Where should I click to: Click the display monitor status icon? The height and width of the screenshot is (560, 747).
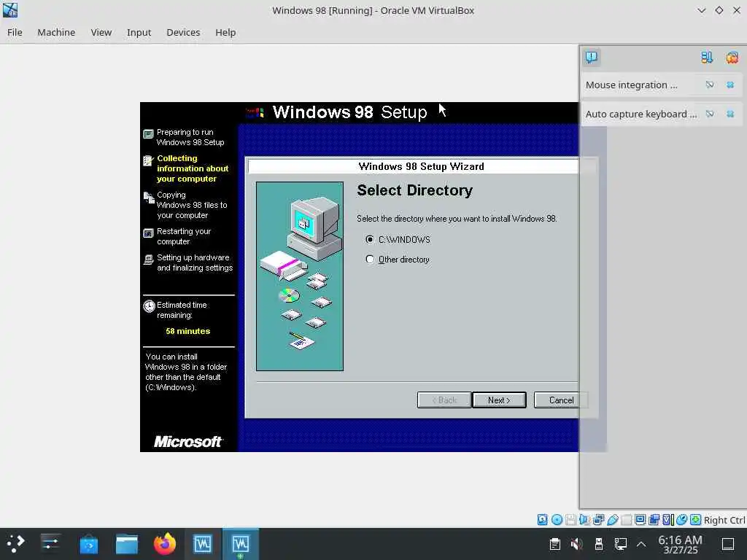(640, 519)
